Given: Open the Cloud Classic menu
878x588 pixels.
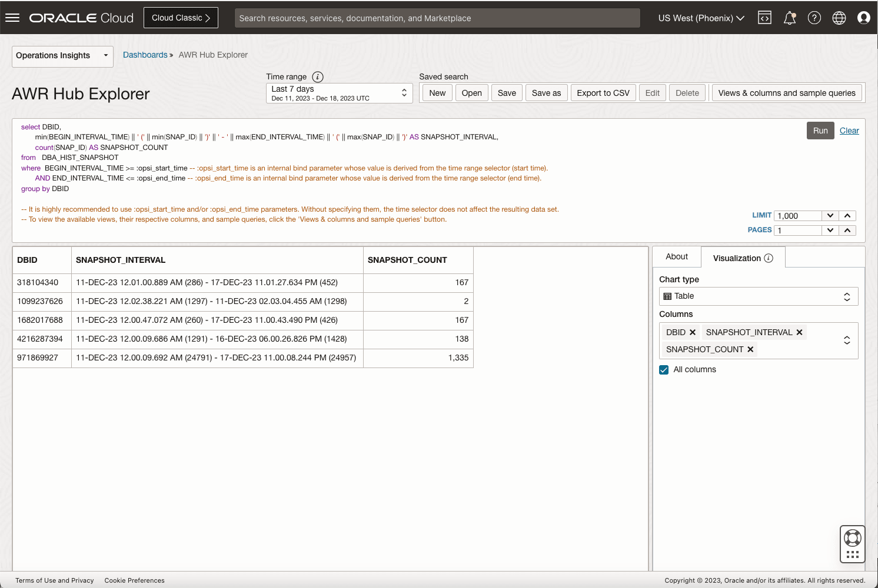Looking at the screenshot, I should pyautogui.click(x=181, y=18).
